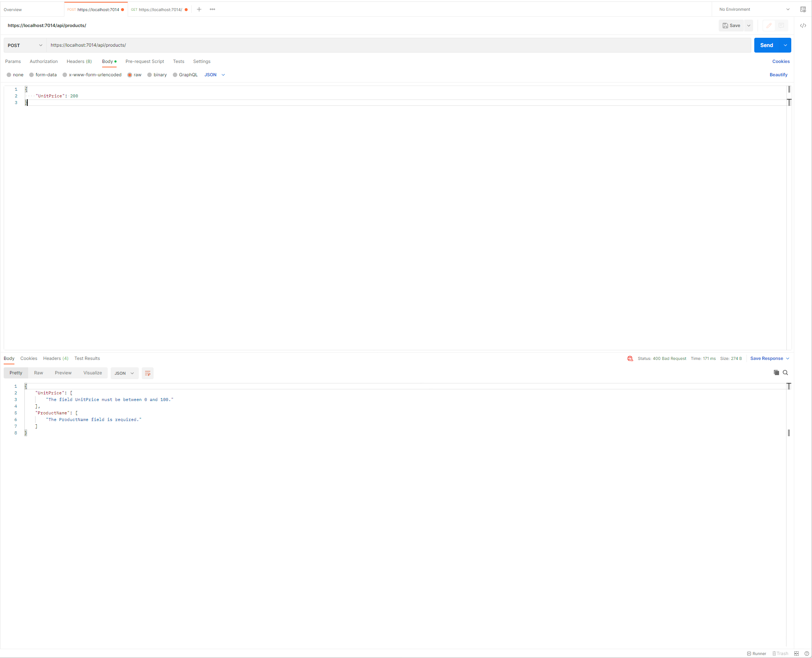Expand the No Environment selector

click(x=753, y=10)
